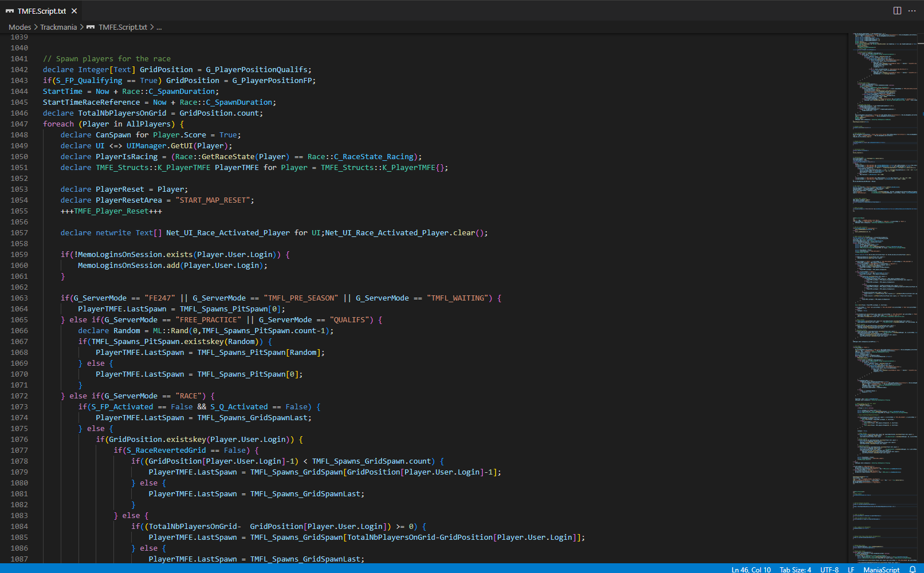The height and width of the screenshot is (573, 924).
Task: Open the TMFE.Script.txt breadcrumb item
Action: (x=123, y=27)
